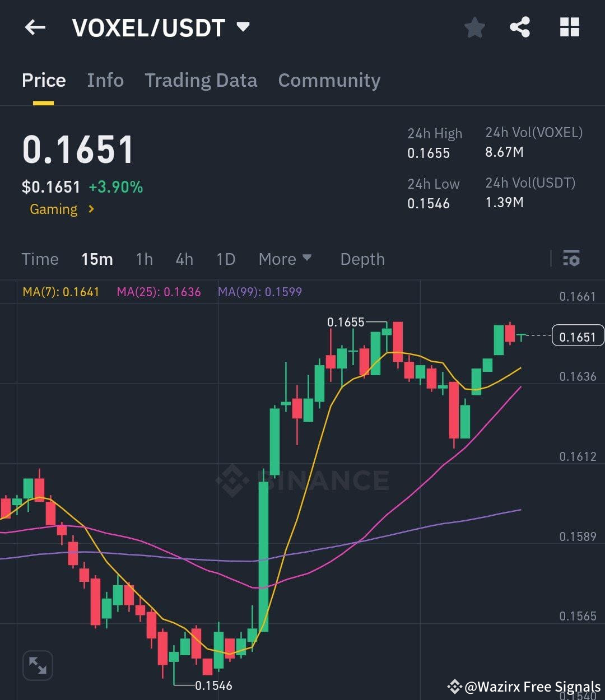The width and height of the screenshot is (605, 700).
Task: Toggle the MA(99) indicator label
Action: [260, 291]
